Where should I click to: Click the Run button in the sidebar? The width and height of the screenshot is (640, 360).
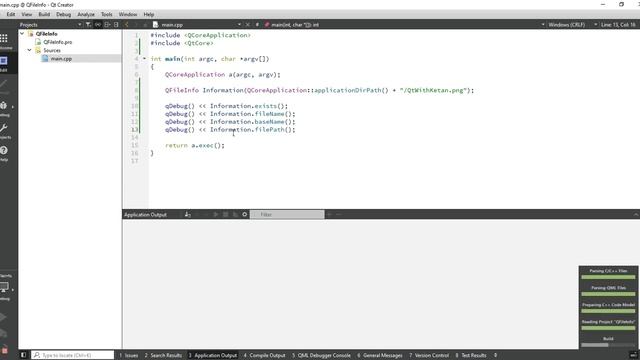pyautogui.click(x=3, y=317)
